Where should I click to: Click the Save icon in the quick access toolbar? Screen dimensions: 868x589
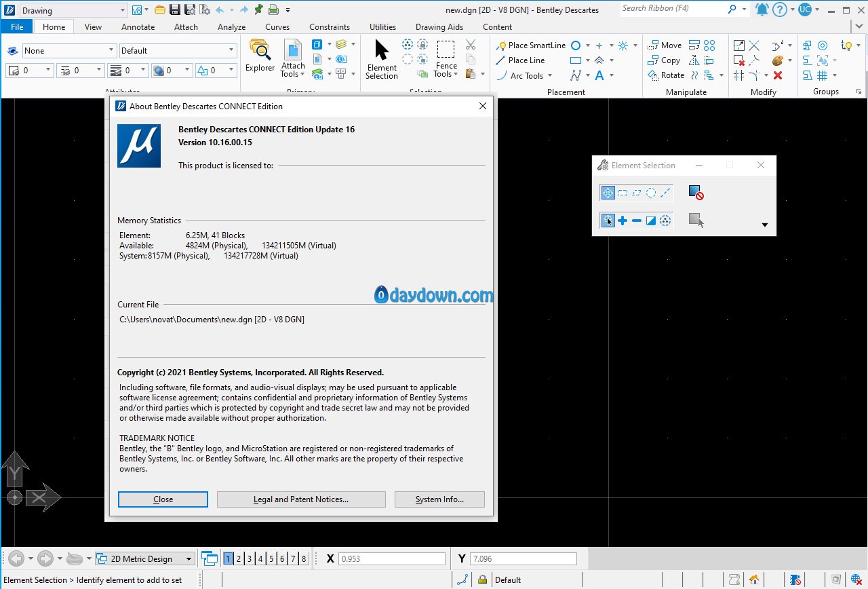[x=174, y=9]
